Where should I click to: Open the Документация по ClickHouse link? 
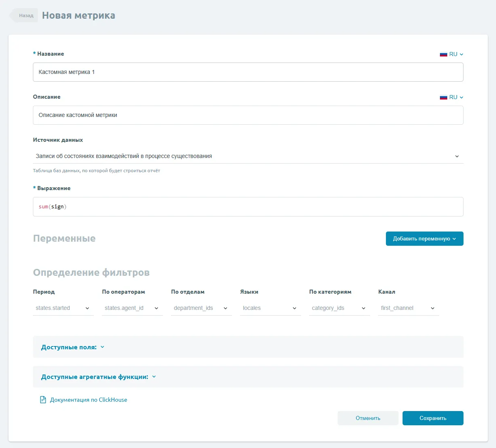coord(88,400)
